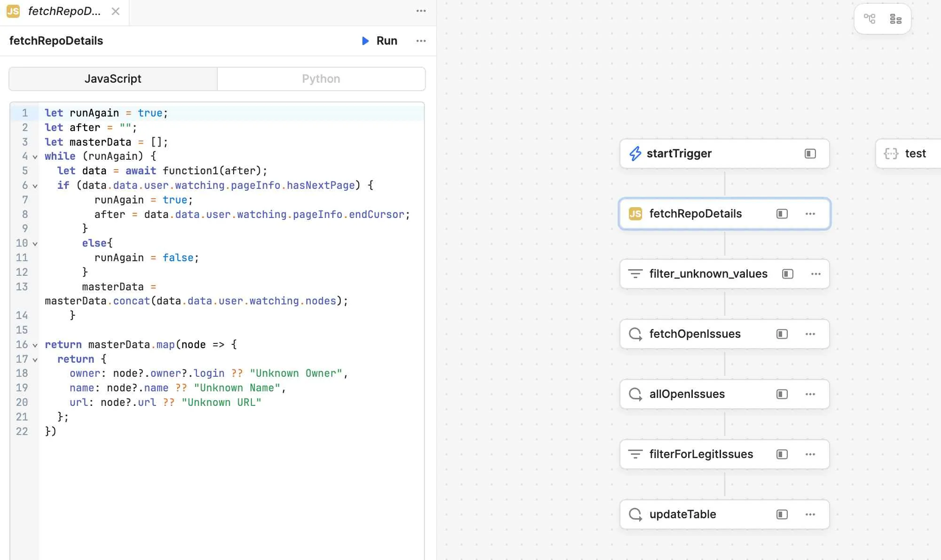
Task: Click the query icon on updateTable
Action: click(x=635, y=514)
